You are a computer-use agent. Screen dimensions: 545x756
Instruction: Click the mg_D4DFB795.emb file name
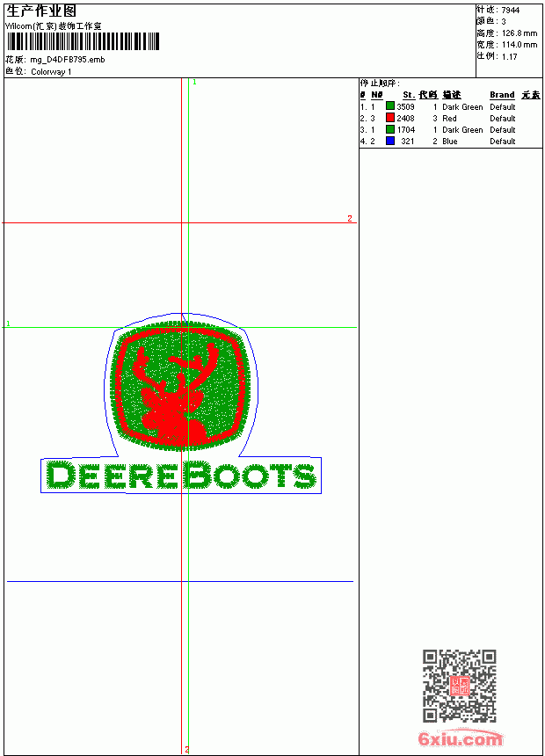click(68, 60)
